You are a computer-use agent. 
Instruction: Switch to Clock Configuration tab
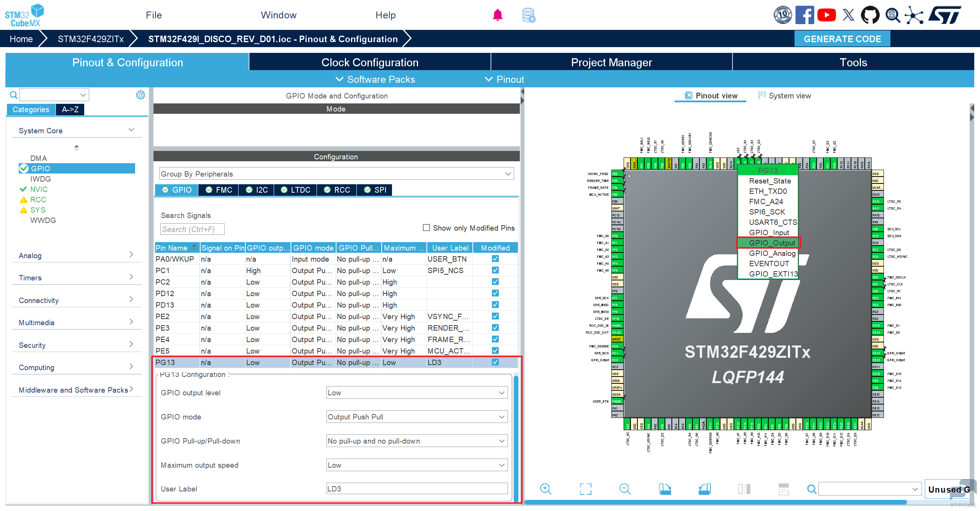tap(369, 62)
